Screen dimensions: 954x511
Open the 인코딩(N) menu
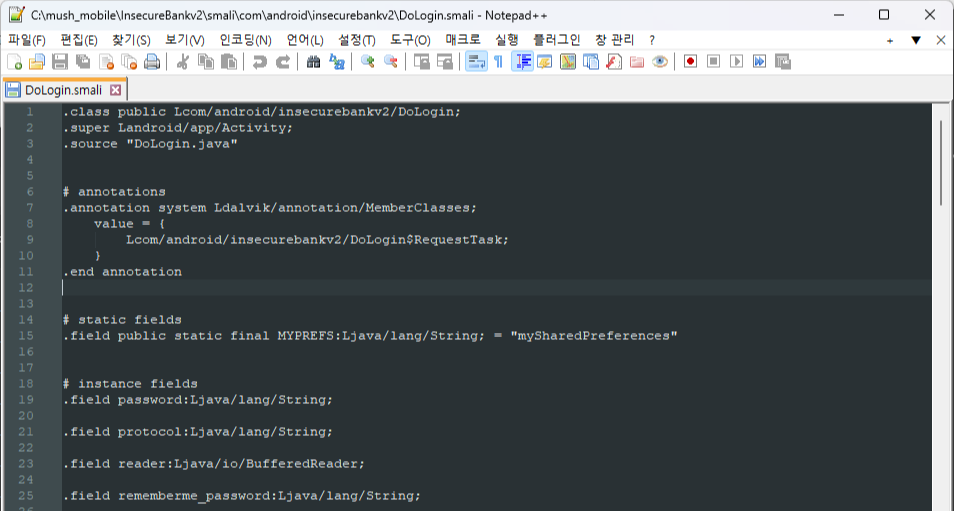[x=245, y=40]
